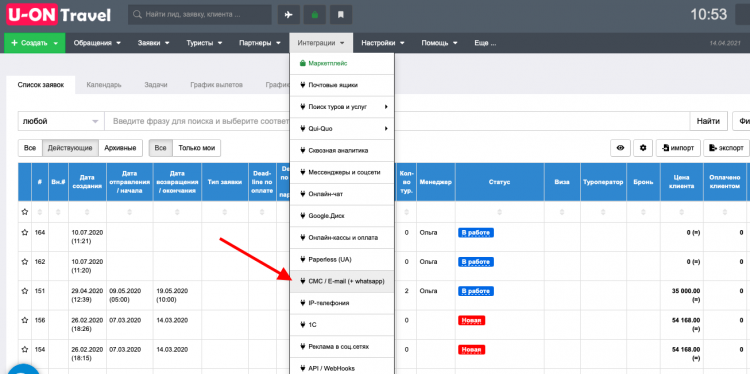Click the star filter in header filter row

pos(25,211)
